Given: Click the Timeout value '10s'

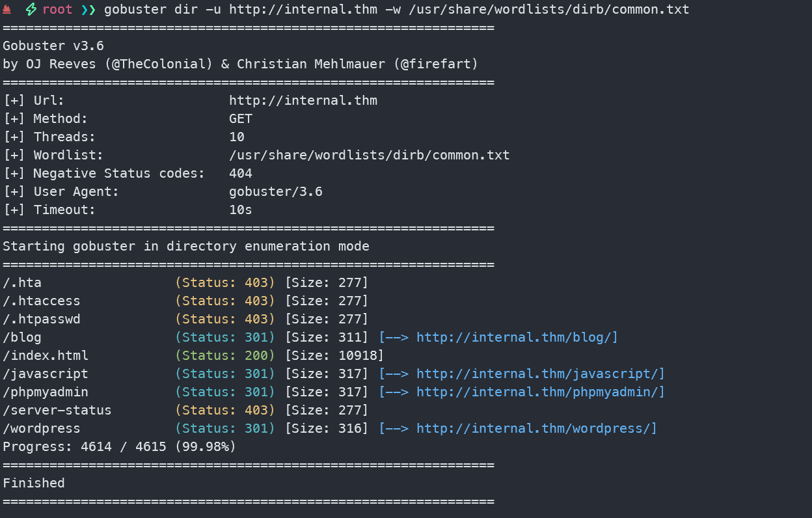Looking at the screenshot, I should [x=241, y=210].
